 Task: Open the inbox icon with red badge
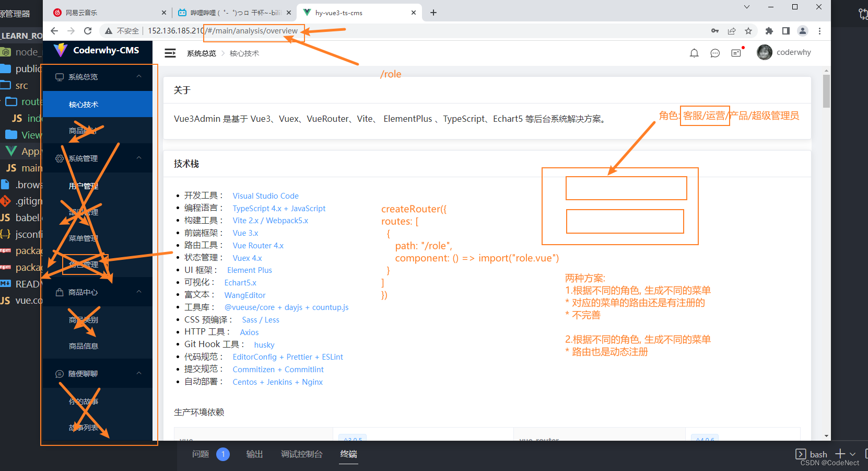[736, 53]
